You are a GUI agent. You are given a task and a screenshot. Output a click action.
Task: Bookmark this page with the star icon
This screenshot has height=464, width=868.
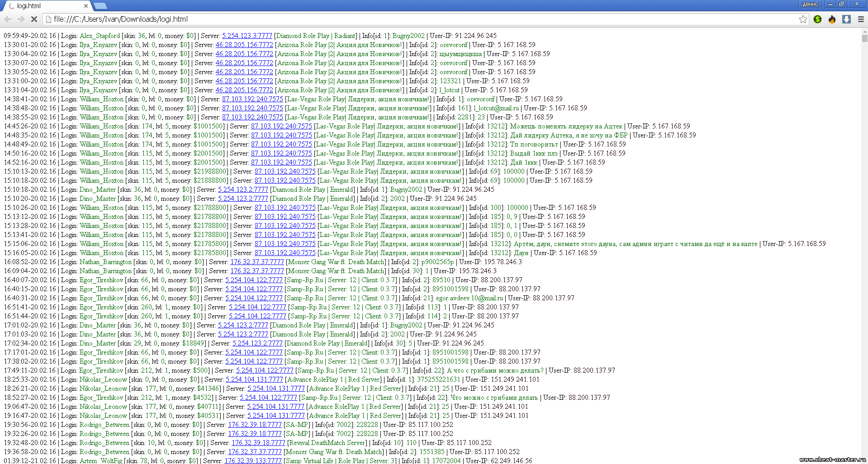[x=803, y=19]
